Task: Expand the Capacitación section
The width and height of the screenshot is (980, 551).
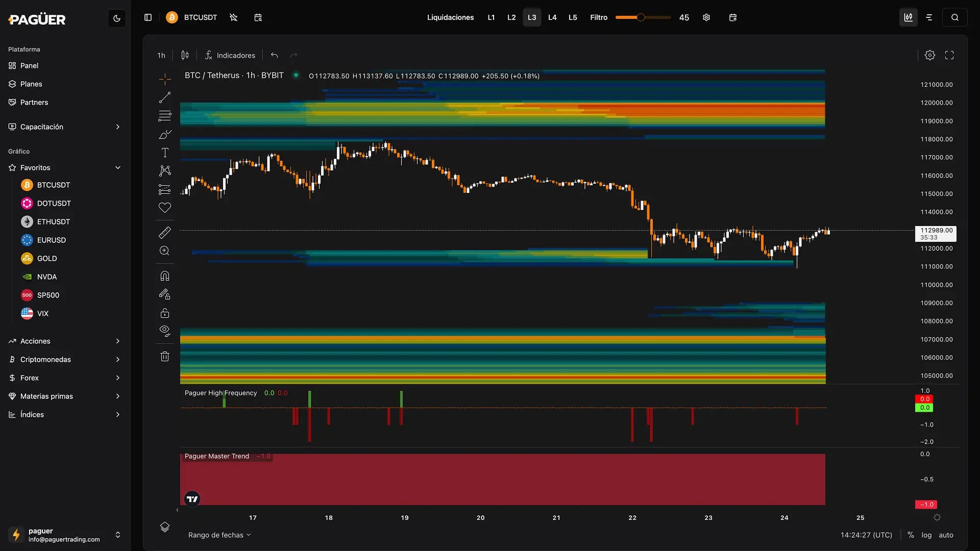Action: click(64, 127)
